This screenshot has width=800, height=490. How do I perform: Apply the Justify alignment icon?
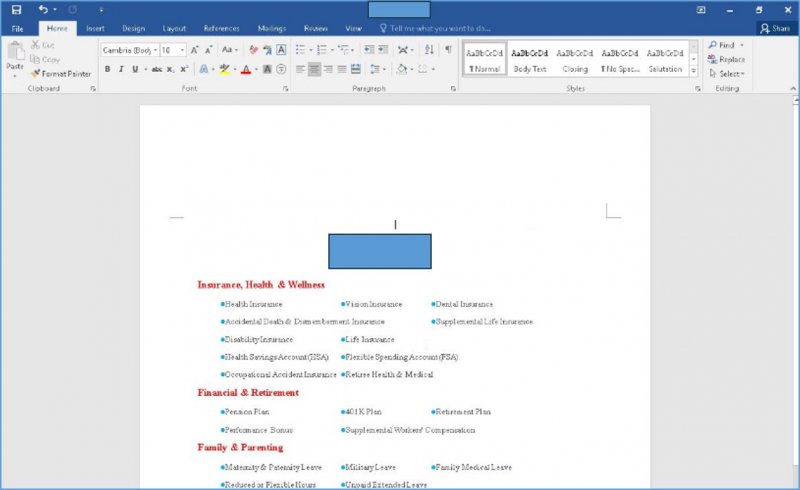(x=342, y=69)
